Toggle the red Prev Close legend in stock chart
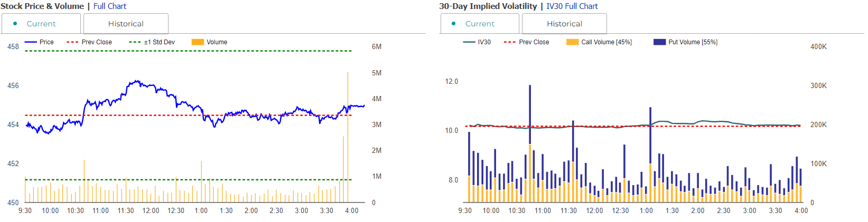The width and height of the screenshot is (868, 222). (x=73, y=42)
